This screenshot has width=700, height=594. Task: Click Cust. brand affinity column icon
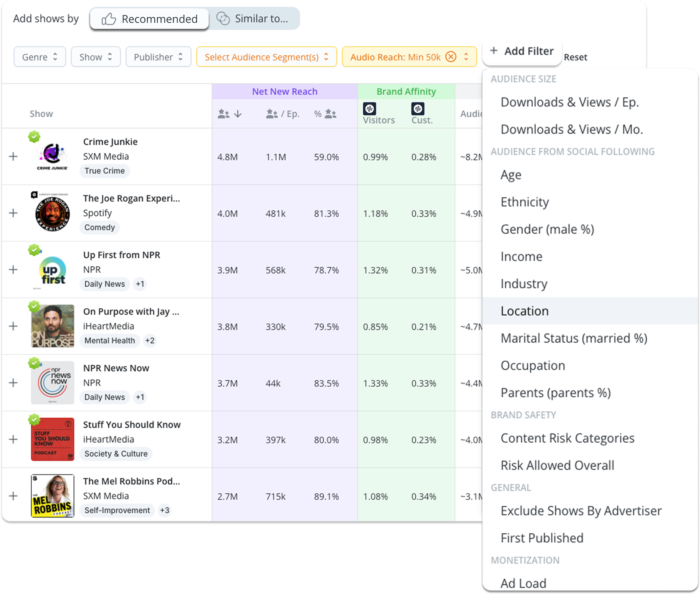(x=418, y=109)
